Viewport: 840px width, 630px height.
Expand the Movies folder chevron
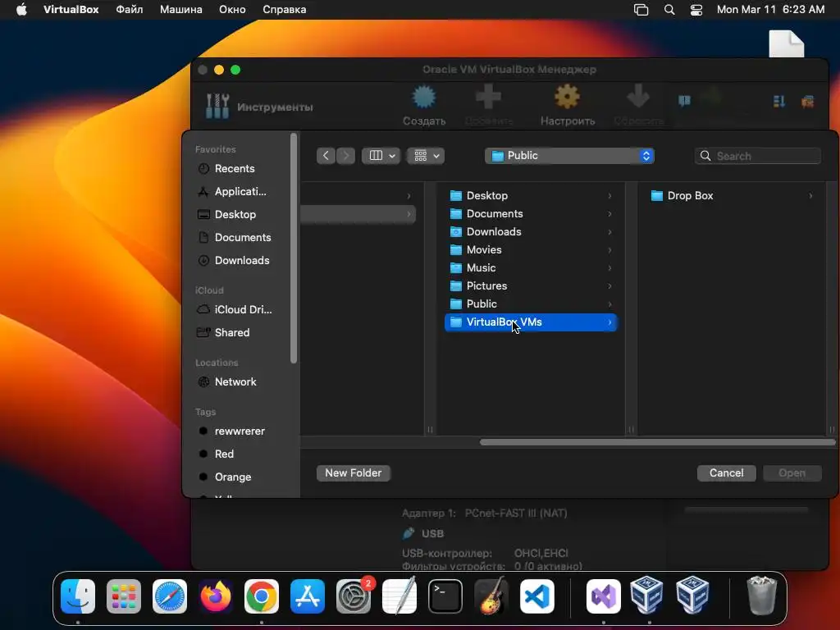tap(609, 250)
